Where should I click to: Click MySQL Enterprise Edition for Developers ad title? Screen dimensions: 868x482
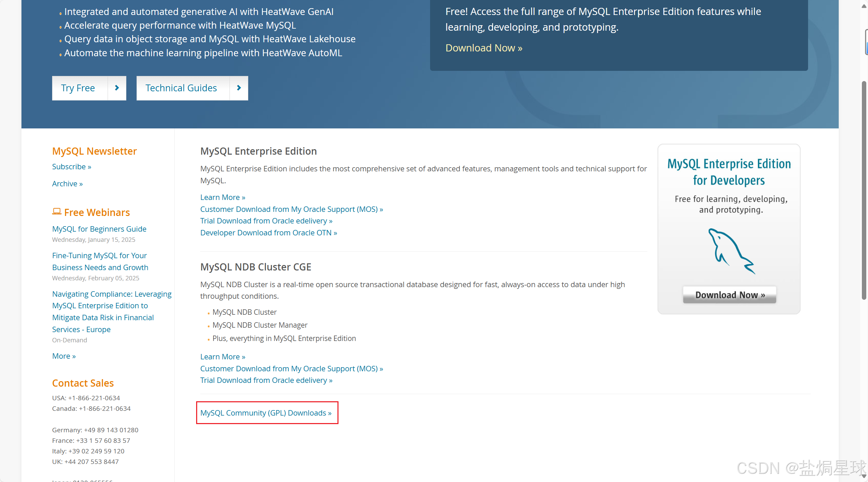pyautogui.click(x=729, y=172)
